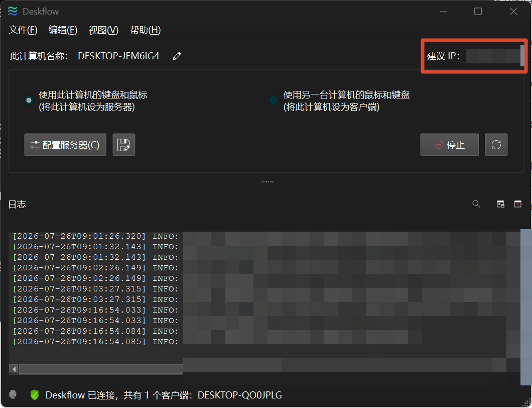Click the log horizontal scrollbar left arrow
The height and width of the screenshot is (408, 532).
point(14,369)
